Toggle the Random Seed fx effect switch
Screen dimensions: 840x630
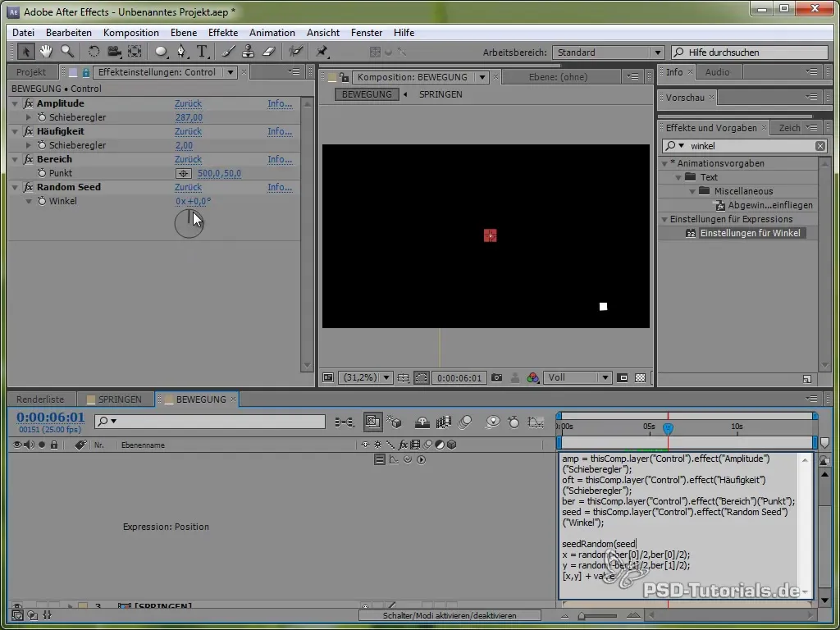click(x=29, y=187)
